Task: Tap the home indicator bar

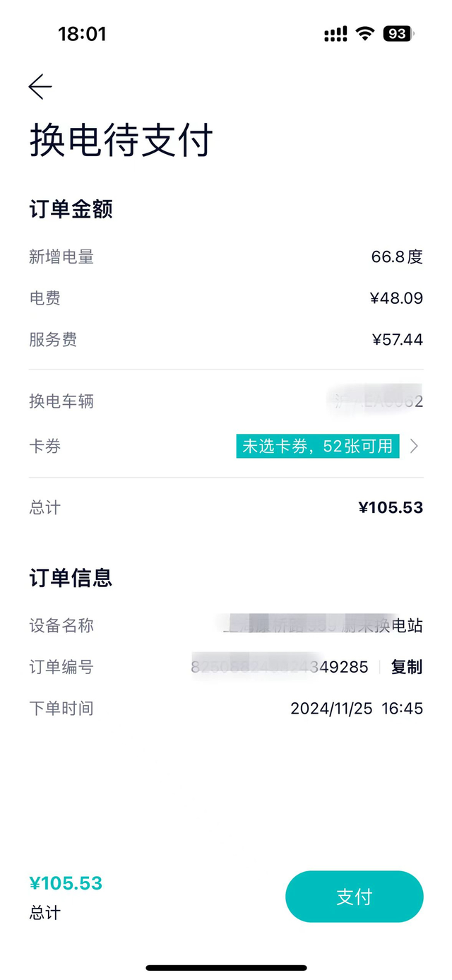Action: point(226,967)
